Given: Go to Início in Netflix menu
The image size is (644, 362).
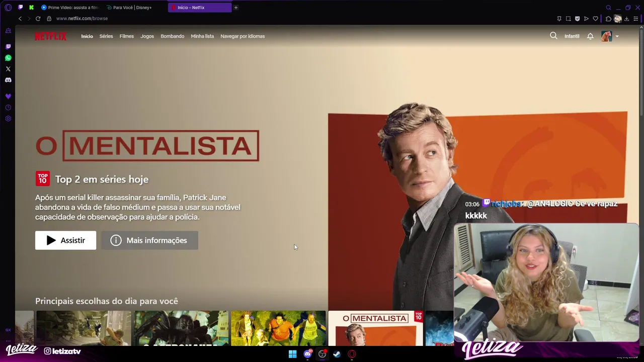Looking at the screenshot, I should pyautogui.click(x=87, y=36).
